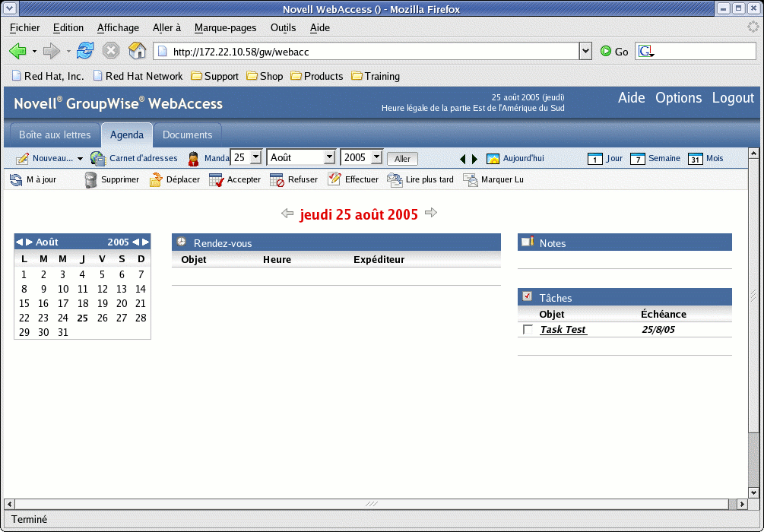Viewport: 764px width, 532px height.
Task: Open the Fichier menu
Action: pos(25,28)
